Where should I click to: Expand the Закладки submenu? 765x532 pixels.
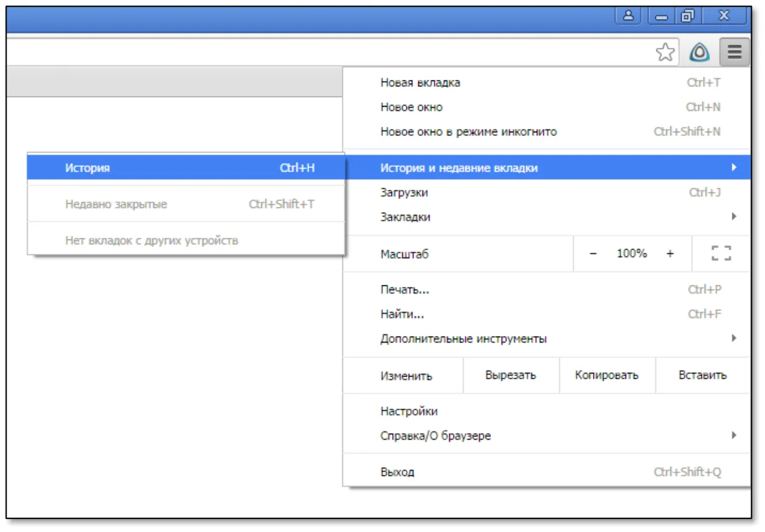tap(546, 217)
